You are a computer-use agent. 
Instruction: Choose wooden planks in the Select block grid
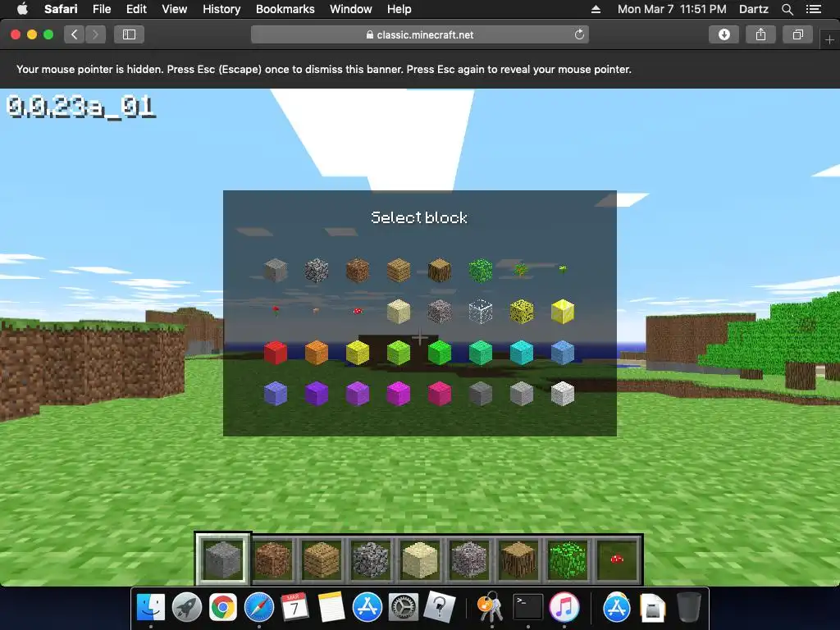[399, 270]
